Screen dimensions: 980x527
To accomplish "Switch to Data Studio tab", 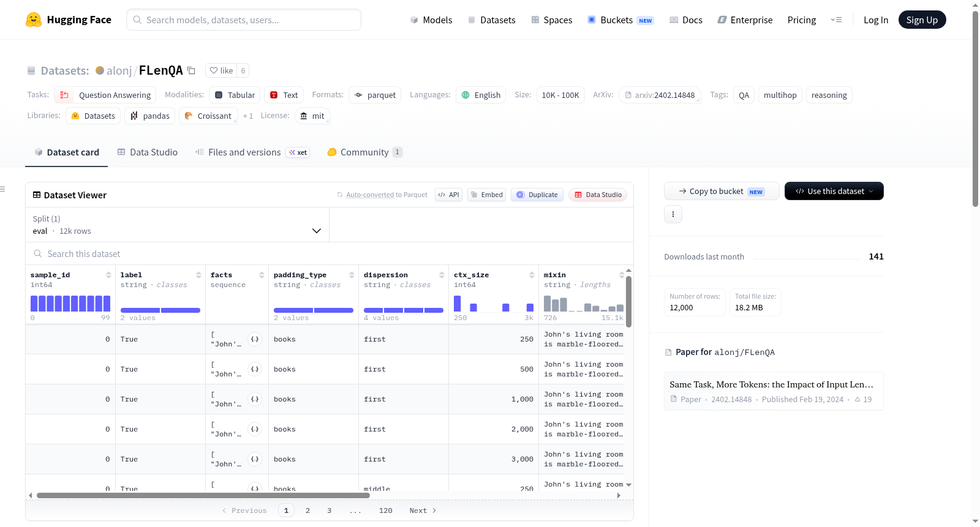I will pos(147,152).
